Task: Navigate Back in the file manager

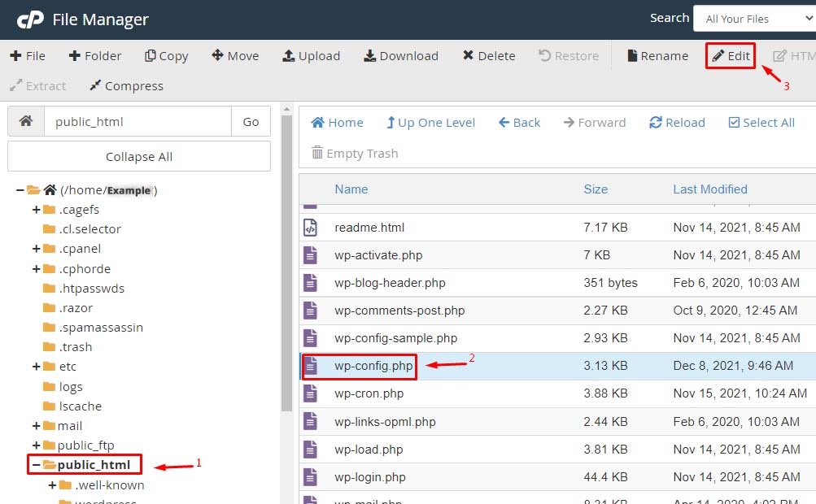Action: [x=519, y=122]
